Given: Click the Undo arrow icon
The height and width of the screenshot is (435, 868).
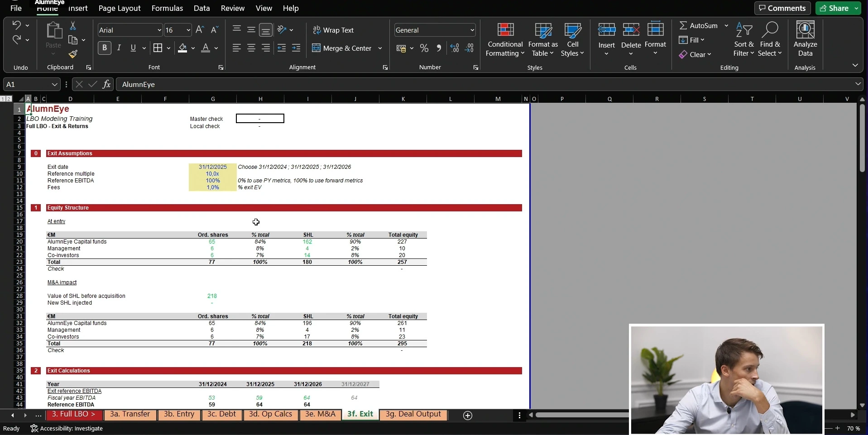Looking at the screenshot, I should [17, 25].
